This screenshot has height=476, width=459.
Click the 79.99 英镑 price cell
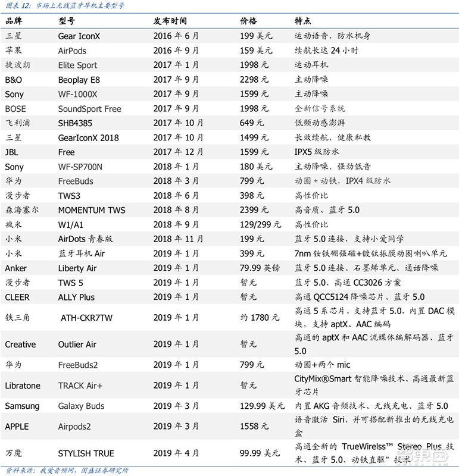260,268
